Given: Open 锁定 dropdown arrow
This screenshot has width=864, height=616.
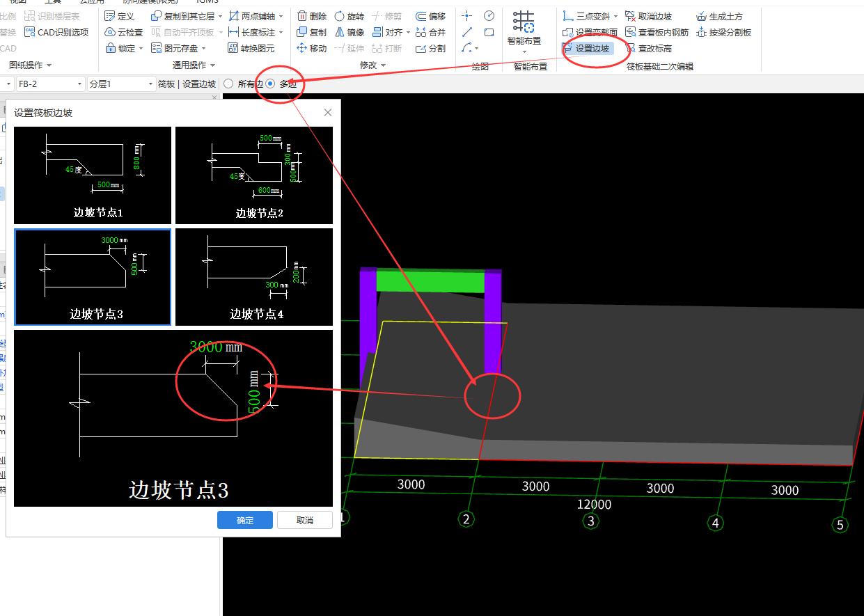Looking at the screenshot, I should pyautogui.click(x=141, y=49).
